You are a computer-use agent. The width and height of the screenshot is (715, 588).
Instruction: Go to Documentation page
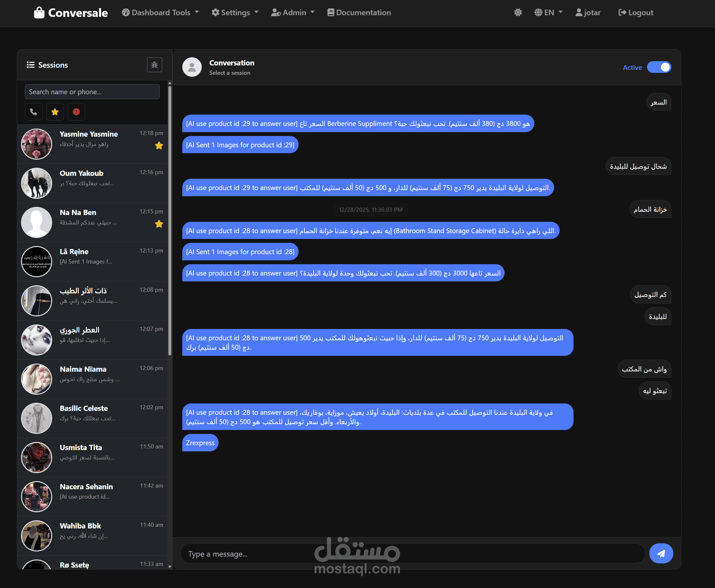click(359, 13)
